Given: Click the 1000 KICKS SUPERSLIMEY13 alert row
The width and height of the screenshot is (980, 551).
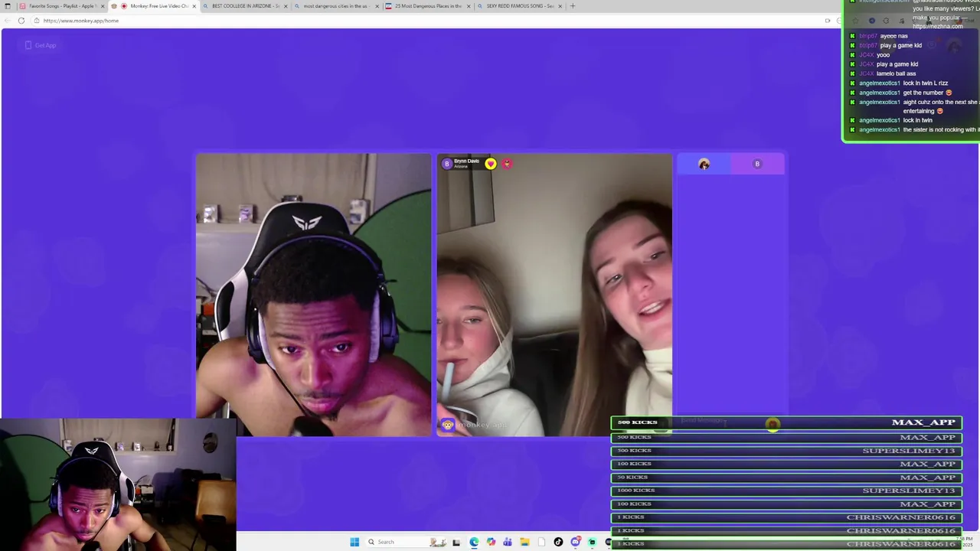Looking at the screenshot, I should (786, 491).
